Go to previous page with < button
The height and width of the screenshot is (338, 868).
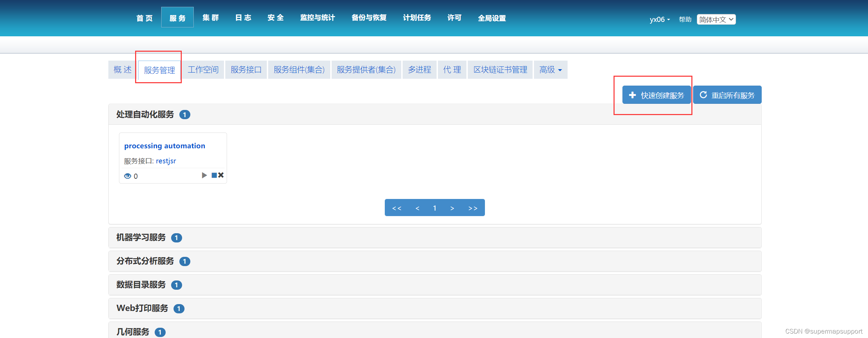pos(417,208)
